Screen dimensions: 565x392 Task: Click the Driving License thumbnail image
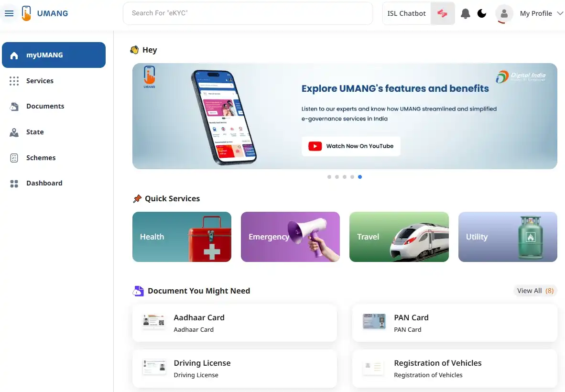click(x=154, y=366)
